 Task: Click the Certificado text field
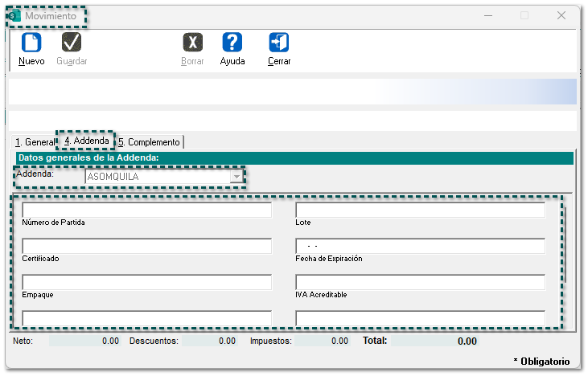(x=147, y=247)
